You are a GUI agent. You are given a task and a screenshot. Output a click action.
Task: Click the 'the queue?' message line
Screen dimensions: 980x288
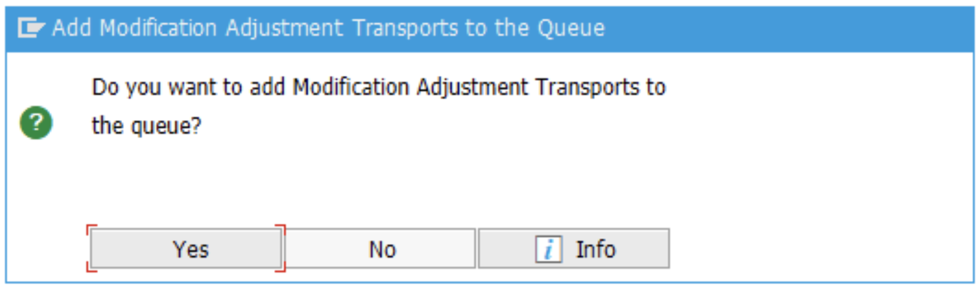[146, 126]
